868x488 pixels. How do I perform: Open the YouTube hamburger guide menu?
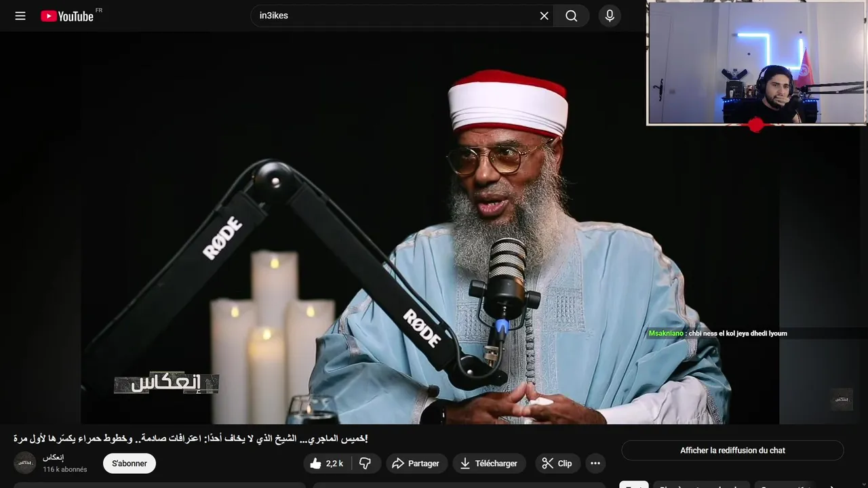click(20, 16)
